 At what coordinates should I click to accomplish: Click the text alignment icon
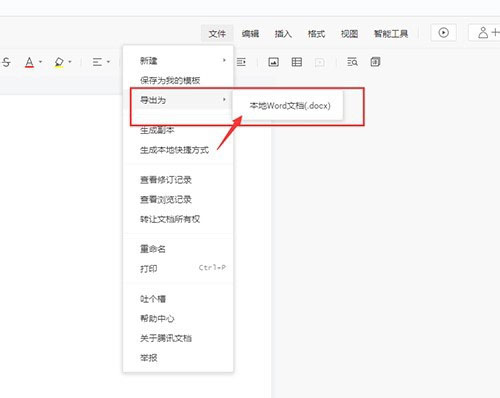(97, 62)
